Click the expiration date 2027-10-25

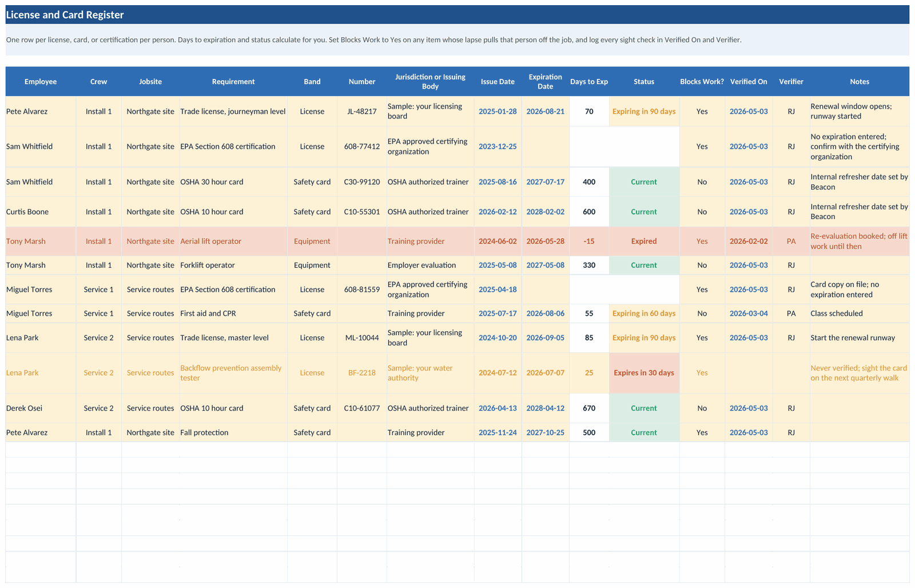coord(546,432)
